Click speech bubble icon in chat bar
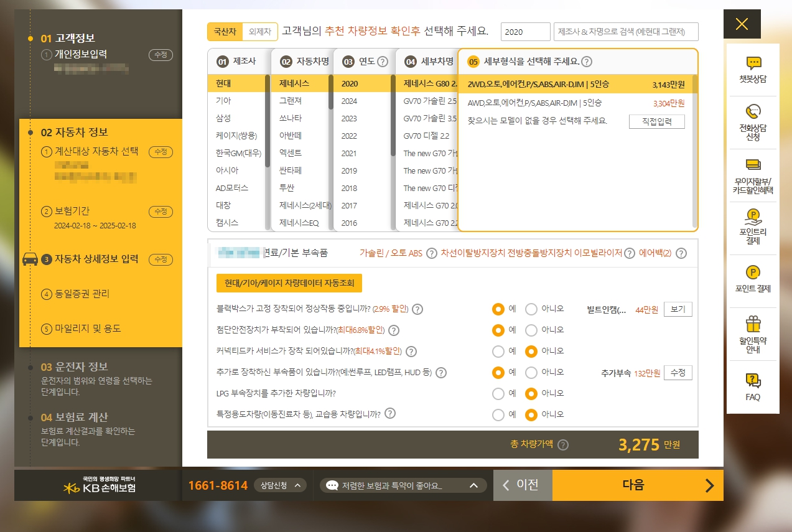The height and width of the screenshot is (532, 792). [x=332, y=485]
